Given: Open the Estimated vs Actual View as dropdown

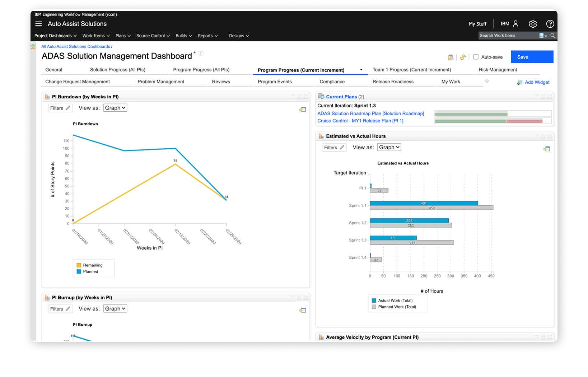Looking at the screenshot, I should point(389,147).
